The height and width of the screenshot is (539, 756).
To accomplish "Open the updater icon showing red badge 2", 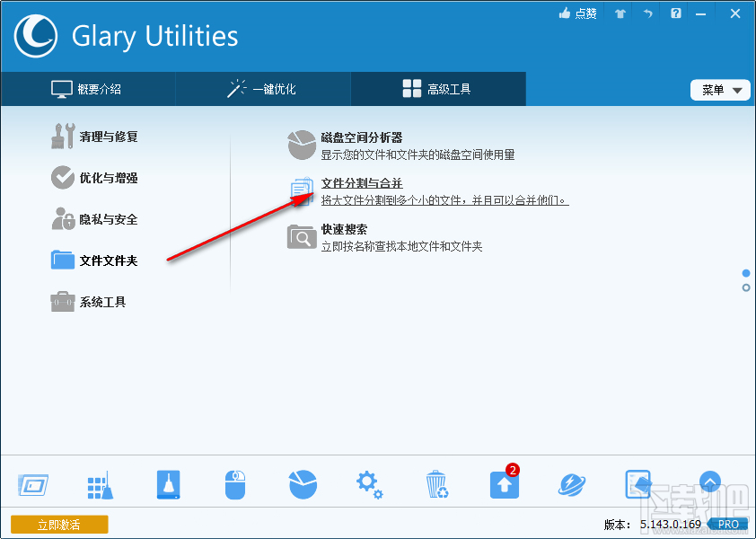I will [x=504, y=482].
